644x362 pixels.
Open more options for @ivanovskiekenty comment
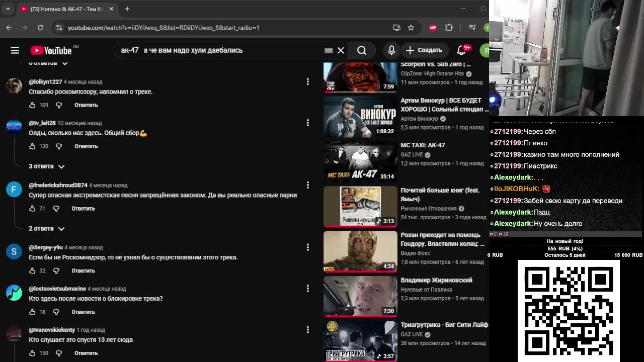click(308, 330)
